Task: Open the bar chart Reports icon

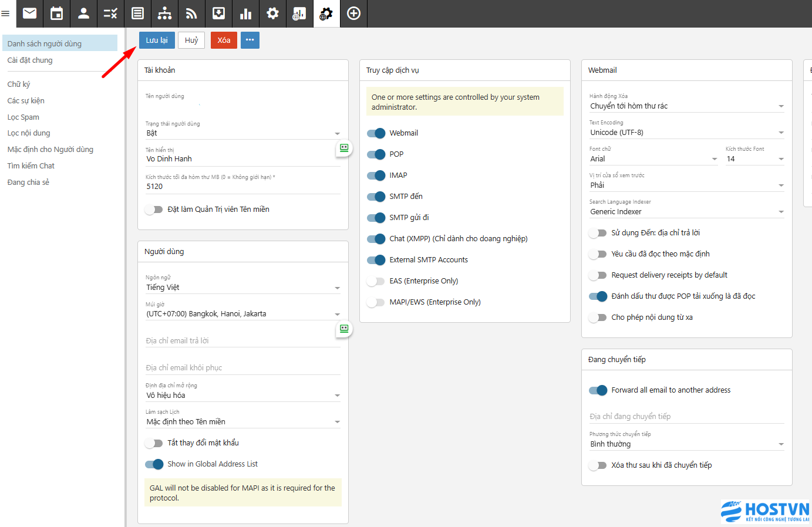Action: (246, 13)
